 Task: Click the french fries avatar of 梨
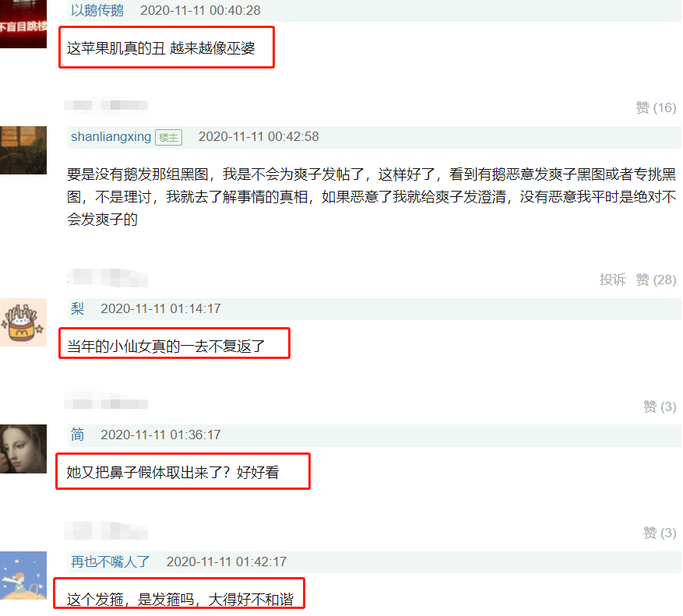(23, 322)
